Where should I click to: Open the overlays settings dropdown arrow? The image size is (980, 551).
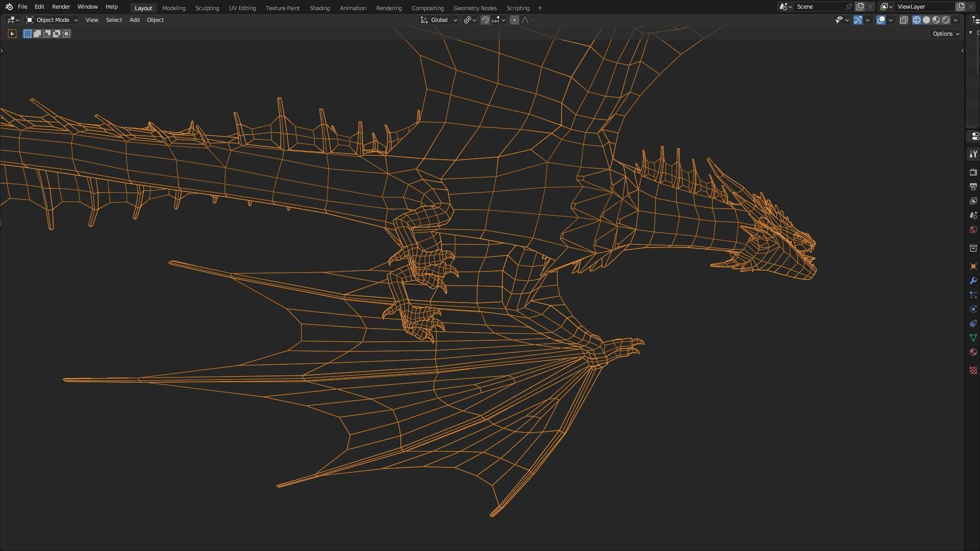tap(891, 20)
